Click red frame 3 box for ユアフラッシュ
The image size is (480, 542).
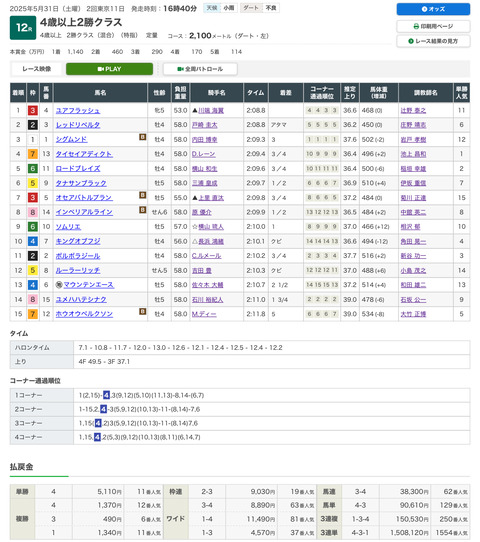pos(32,111)
